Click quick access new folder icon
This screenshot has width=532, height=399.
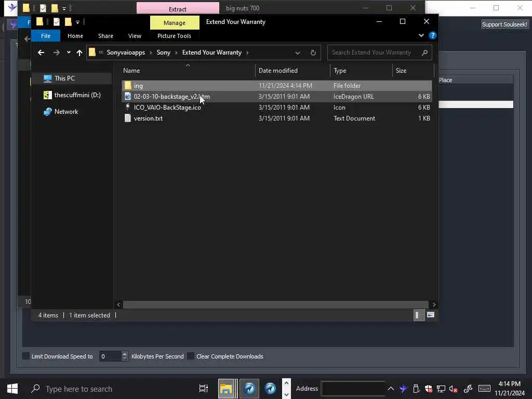pyautogui.click(x=68, y=22)
